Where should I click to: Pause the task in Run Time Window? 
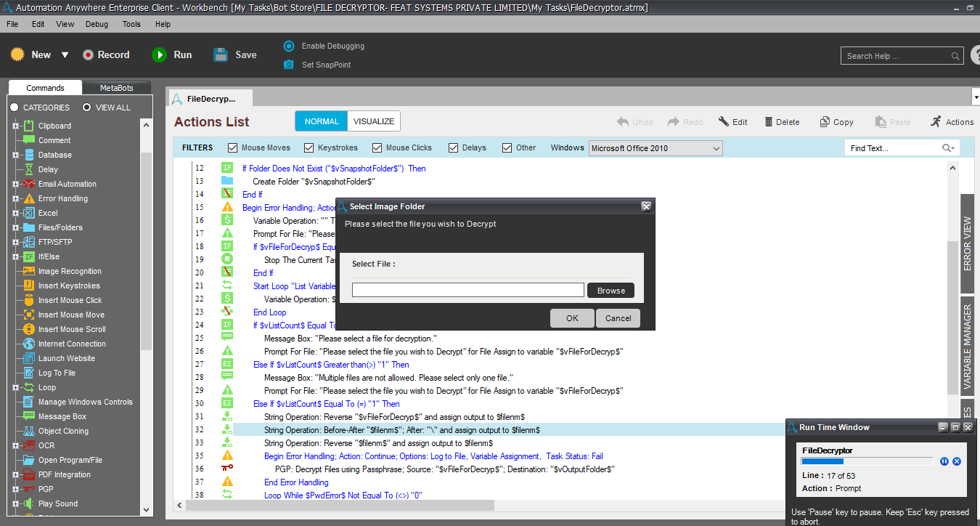pyautogui.click(x=944, y=461)
